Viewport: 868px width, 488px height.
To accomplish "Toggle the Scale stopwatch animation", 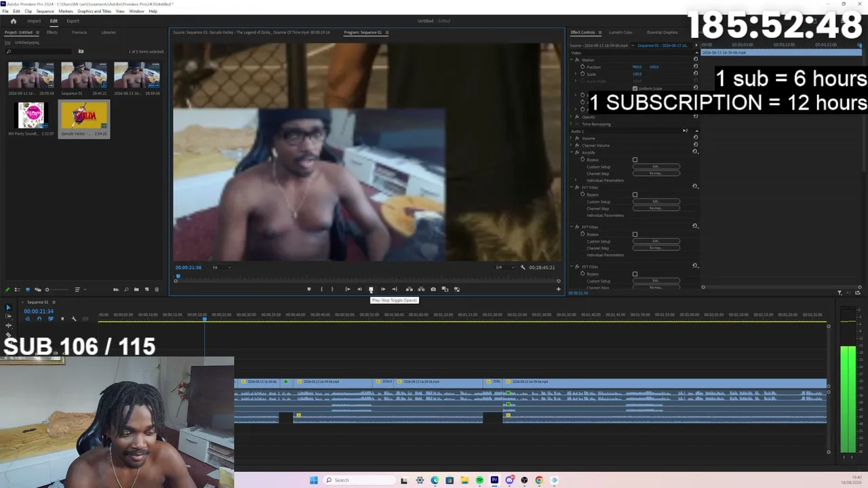I will (x=583, y=74).
